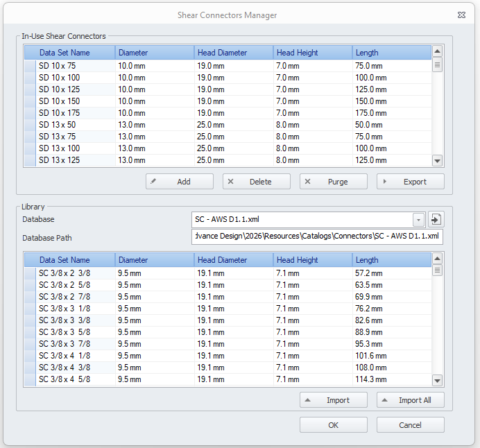Select SC 3/8 x 2 5/8 row

click(x=228, y=285)
